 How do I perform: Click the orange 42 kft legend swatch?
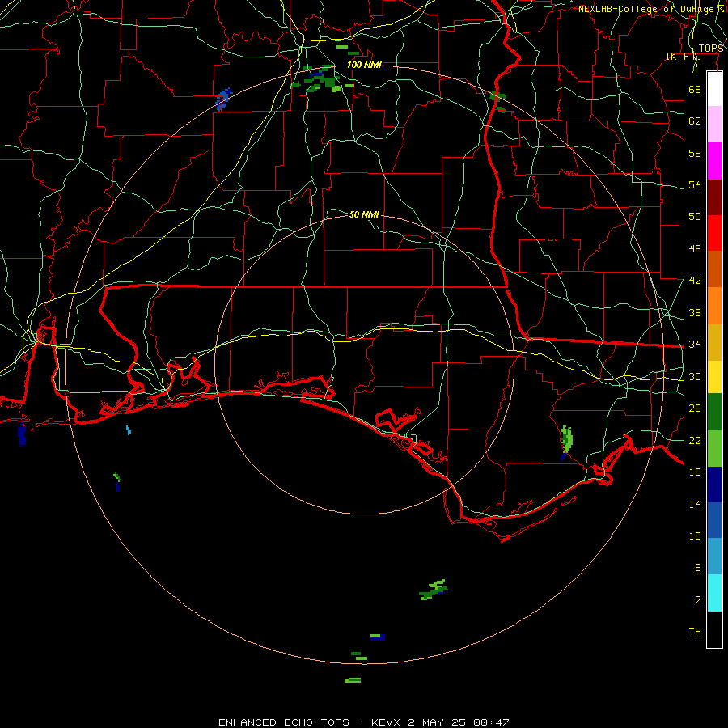click(x=714, y=306)
